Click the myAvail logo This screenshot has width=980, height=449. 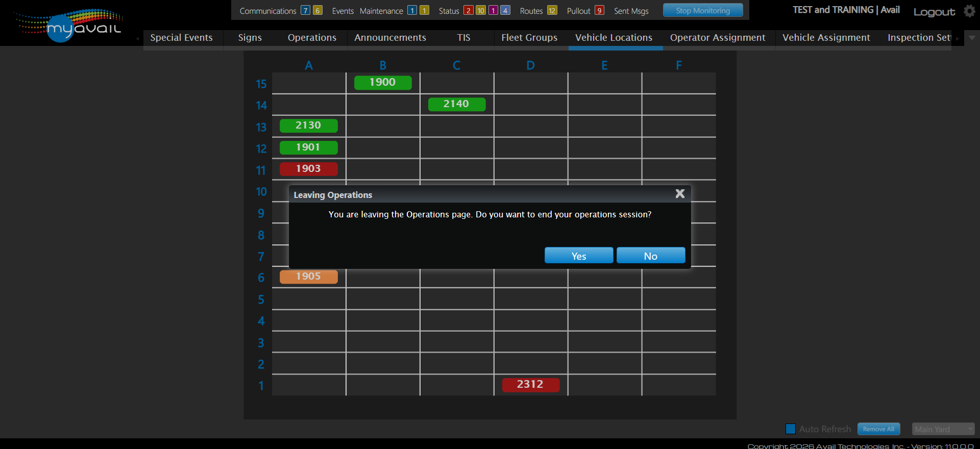tap(69, 26)
